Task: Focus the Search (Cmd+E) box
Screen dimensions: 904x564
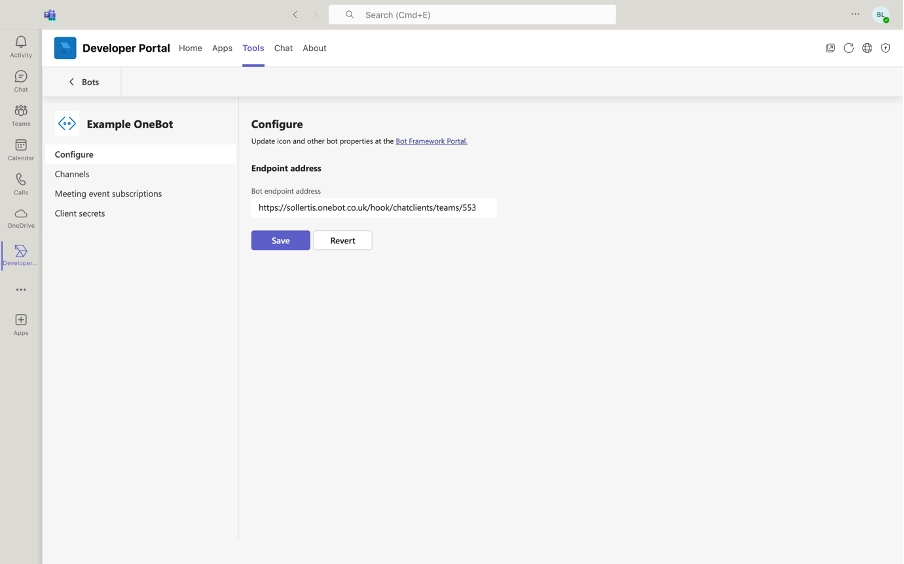Action: 472,14
